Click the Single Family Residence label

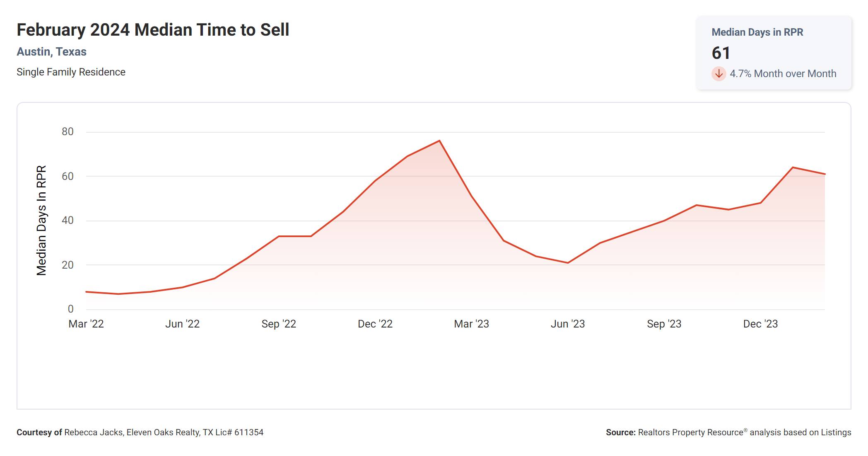[x=71, y=72]
